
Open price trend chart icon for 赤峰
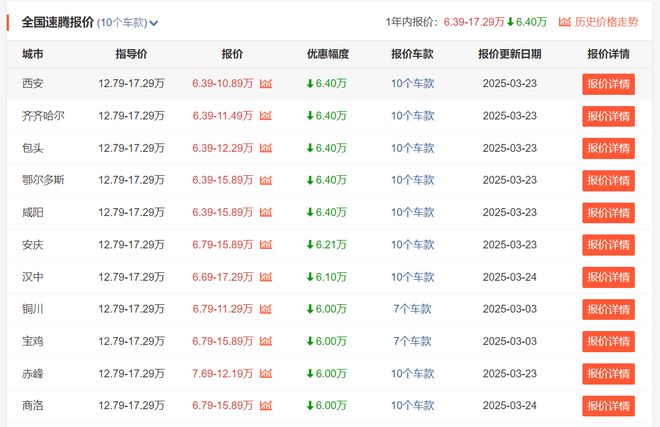[x=266, y=374]
